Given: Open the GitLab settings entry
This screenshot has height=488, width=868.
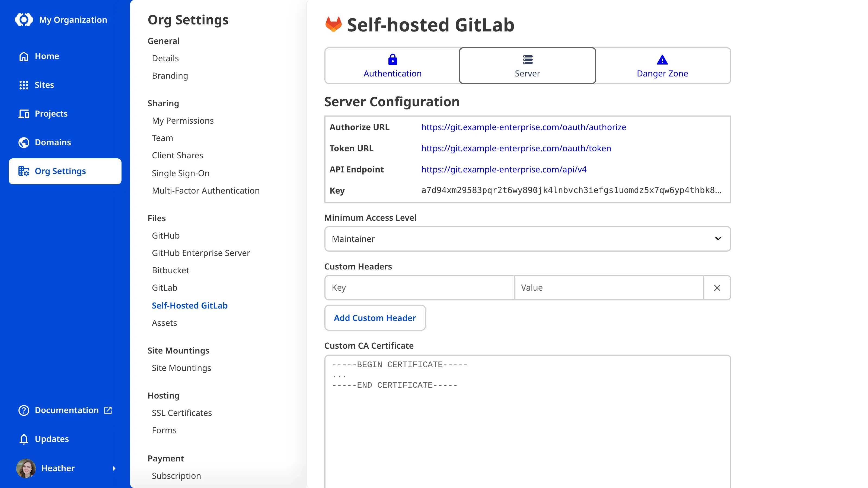Looking at the screenshot, I should 164,288.
